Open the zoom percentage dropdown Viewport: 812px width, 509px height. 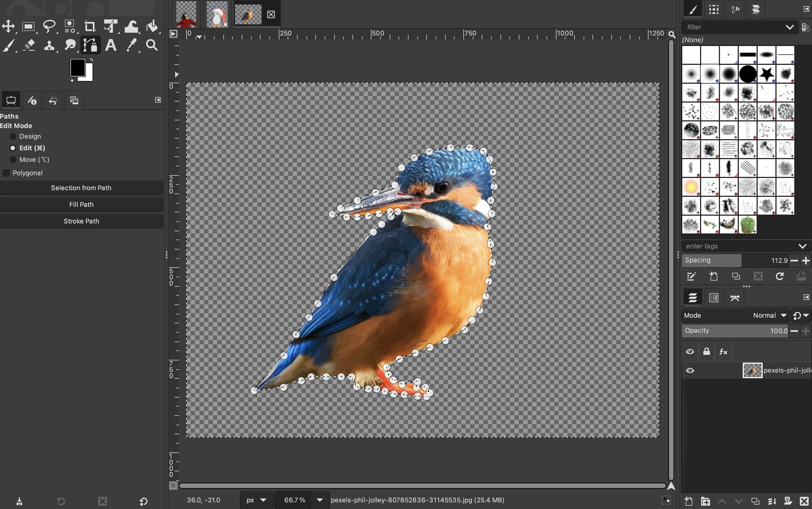tap(319, 500)
